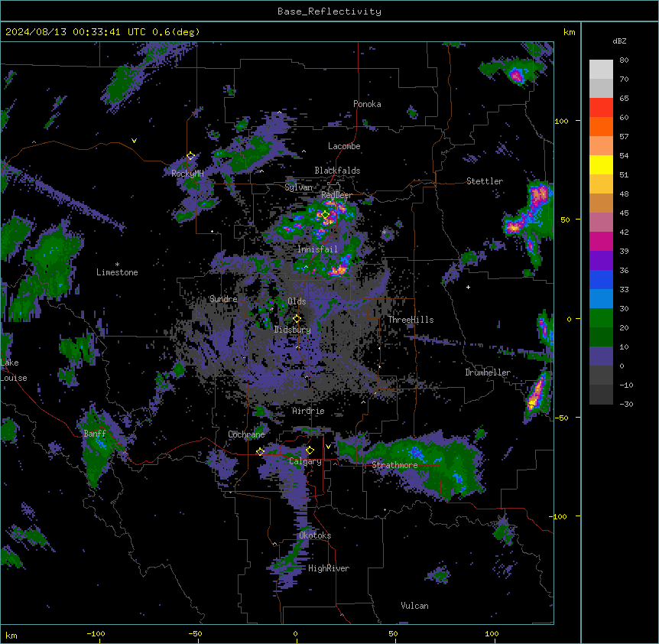Click the Ponoka city label

367,104
